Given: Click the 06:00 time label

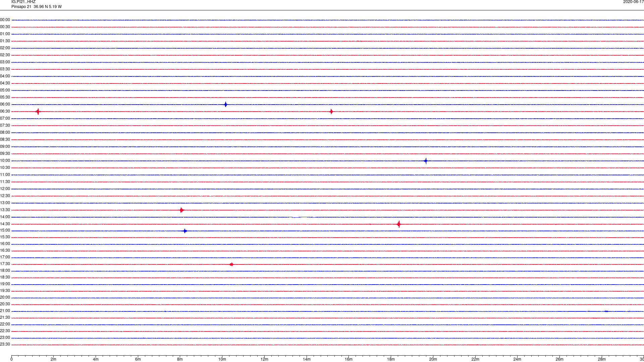Looking at the screenshot, I should (5, 104).
